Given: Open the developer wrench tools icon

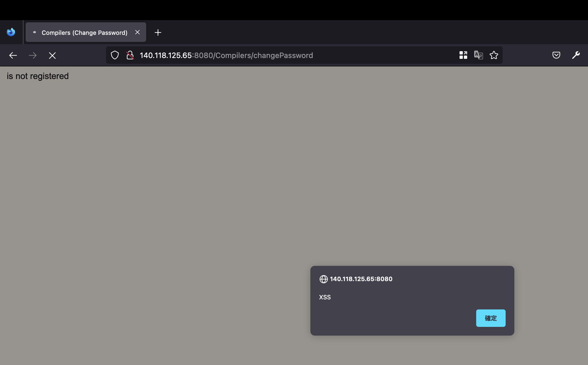Looking at the screenshot, I should click(x=576, y=55).
